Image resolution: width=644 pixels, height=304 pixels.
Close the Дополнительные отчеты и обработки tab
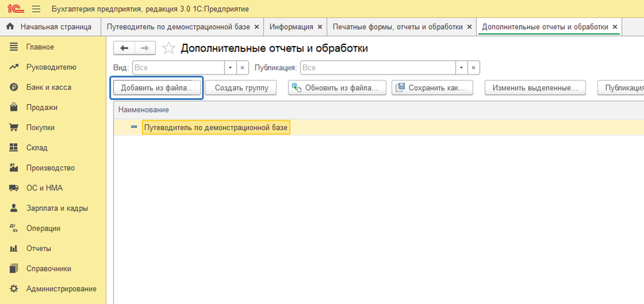(615, 27)
